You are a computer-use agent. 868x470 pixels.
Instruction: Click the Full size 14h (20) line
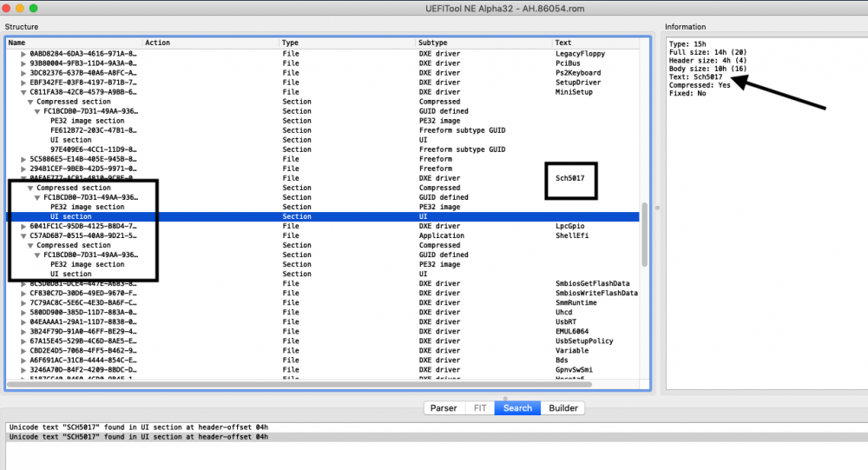coord(707,52)
